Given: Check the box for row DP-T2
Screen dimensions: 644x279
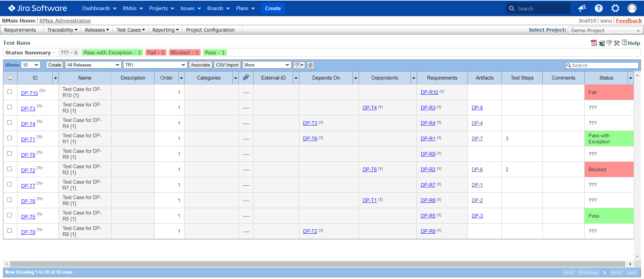Looking at the screenshot, I should click(x=9, y=169).
